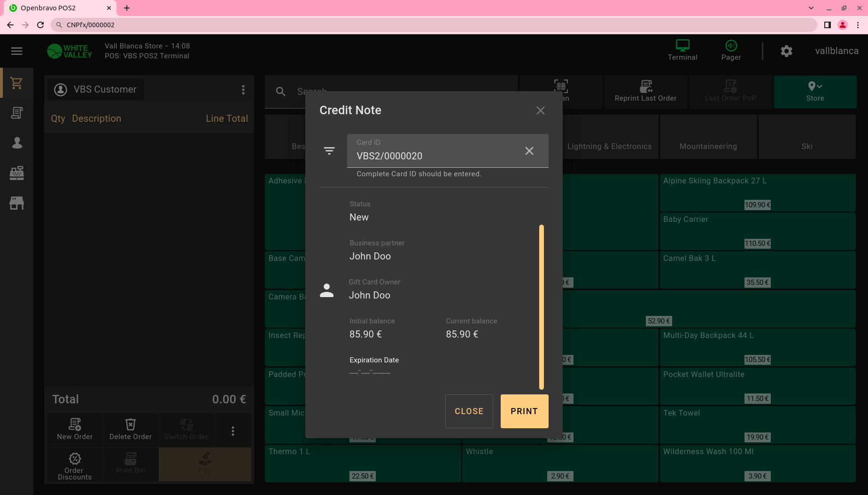Open the customers sidebar icon
This screenshot has height=495, width=868.
tap(17, 143)
